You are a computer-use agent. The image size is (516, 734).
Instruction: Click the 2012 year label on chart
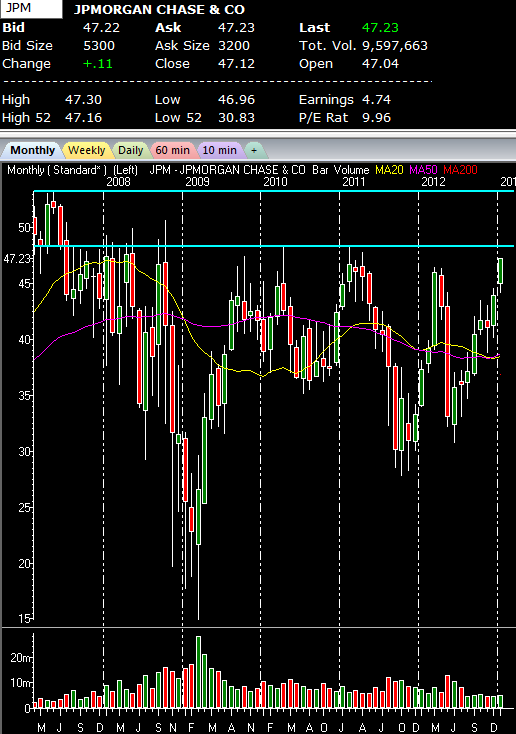pos(433,182)
